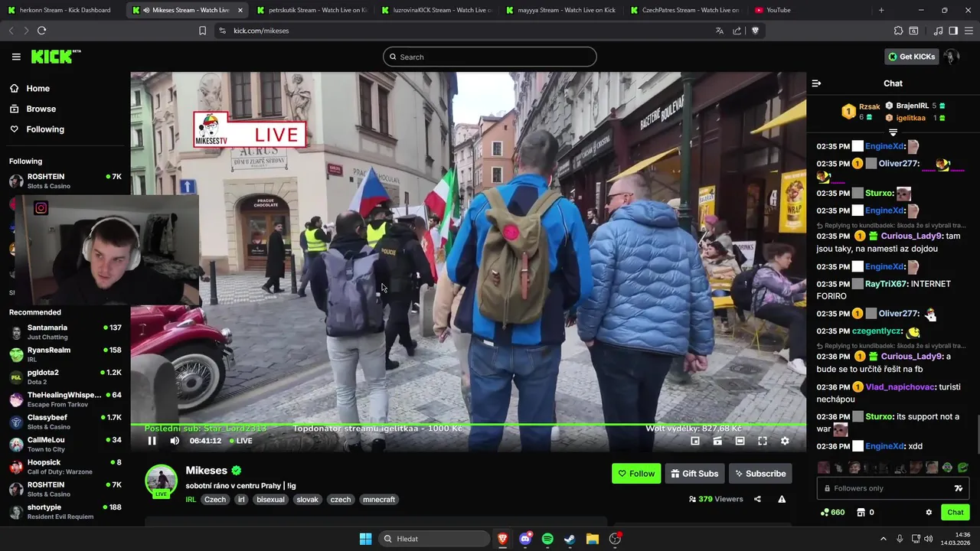
Task: Click the Get KICKs button
Action: tap(911, 57)
